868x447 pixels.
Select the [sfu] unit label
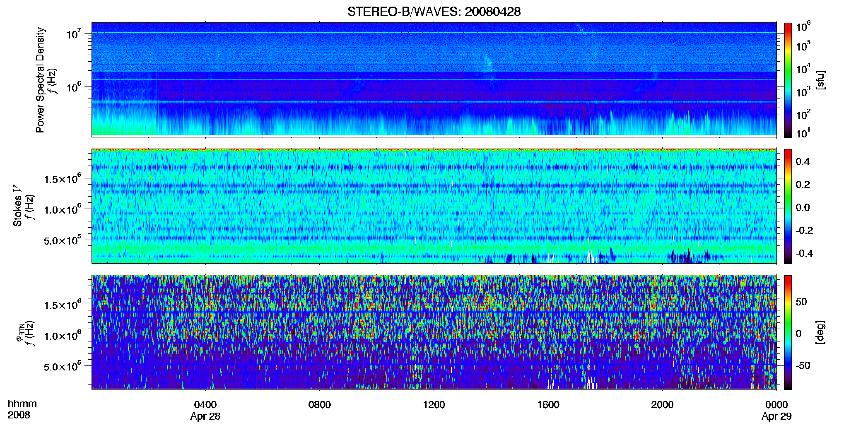coord(820,80)
